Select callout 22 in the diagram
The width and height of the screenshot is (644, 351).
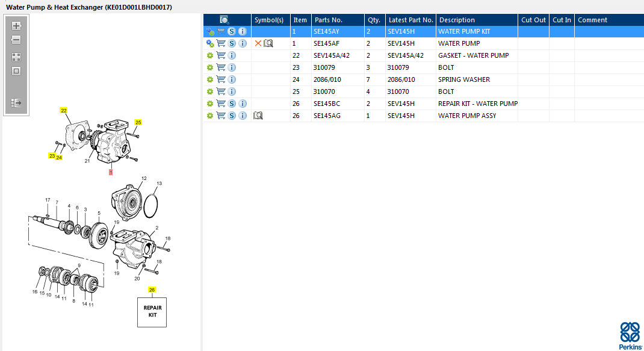tap(64, 111)
